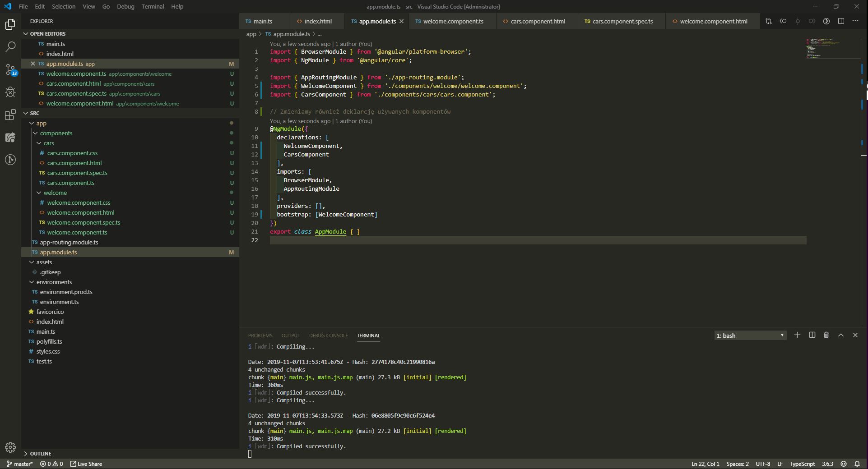The height and width of the screenshot is (469, 868).
Task: Switch to the main.ts editor tab
Action: pyautogui.click(x=264, y=21)
